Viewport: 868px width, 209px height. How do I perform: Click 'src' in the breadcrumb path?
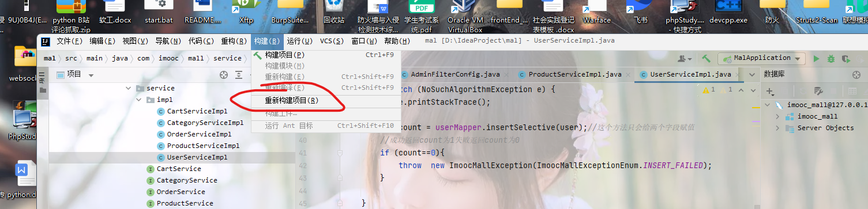coord(71,58)
